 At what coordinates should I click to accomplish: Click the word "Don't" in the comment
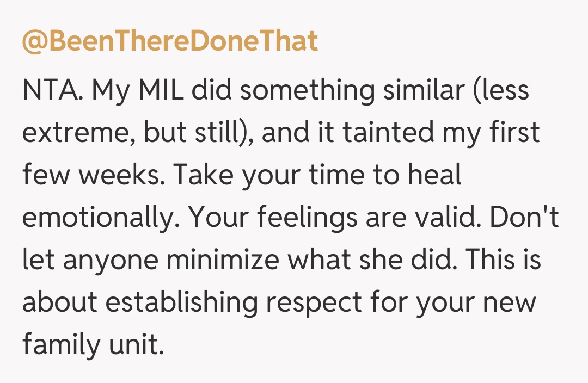pyautogui.click(x=524, y=218)
